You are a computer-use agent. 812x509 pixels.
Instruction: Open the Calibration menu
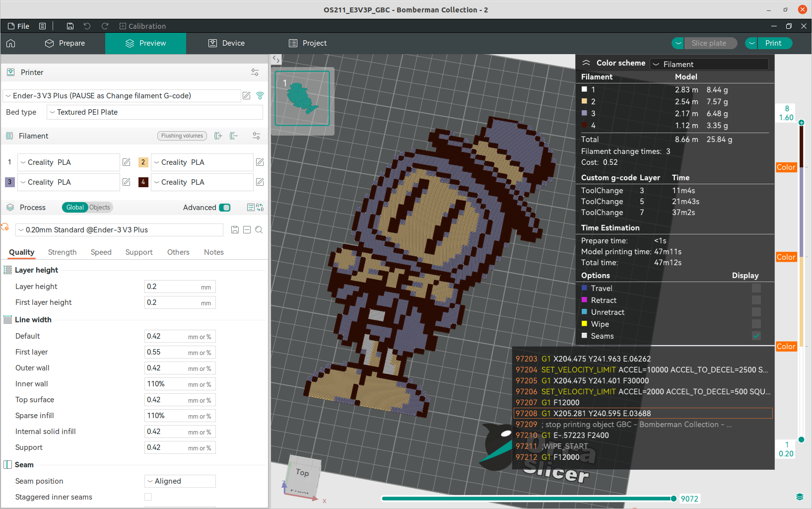[x=142, y=26]
